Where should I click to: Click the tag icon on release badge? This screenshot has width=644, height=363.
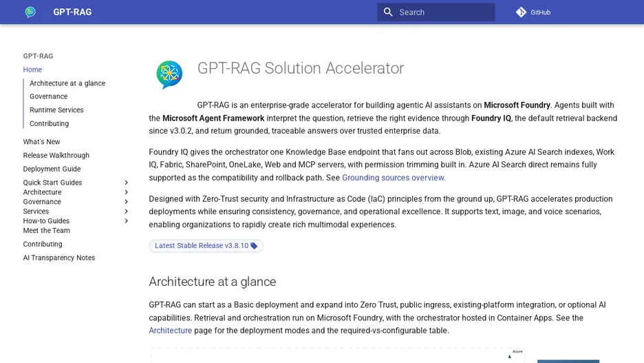point(254,246)
